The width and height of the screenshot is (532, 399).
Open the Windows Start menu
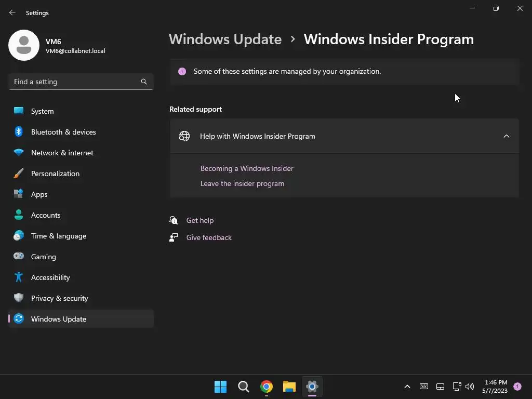coord(220,387)
